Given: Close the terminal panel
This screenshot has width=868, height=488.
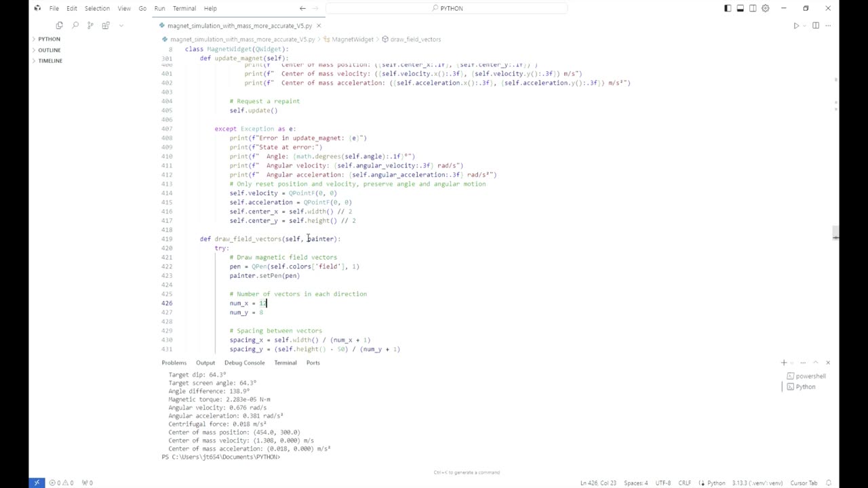Looking at the screenshot, I should [x=828, y=363].
